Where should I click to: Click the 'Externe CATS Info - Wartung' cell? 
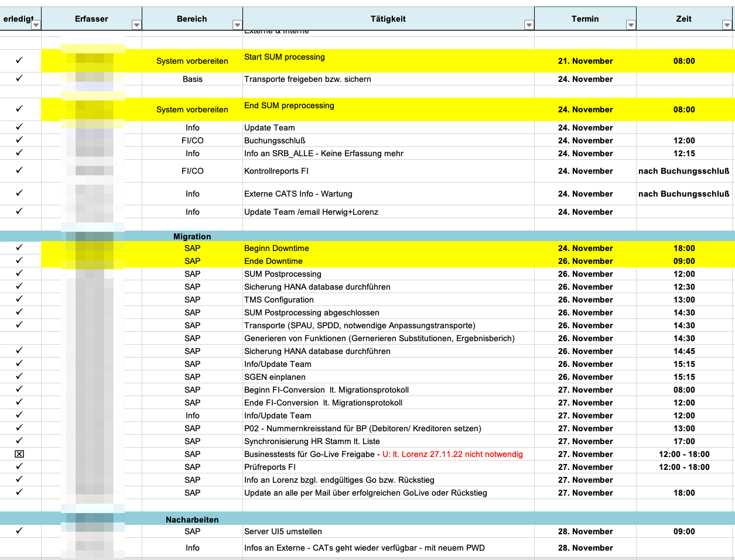tap(388, 194)
